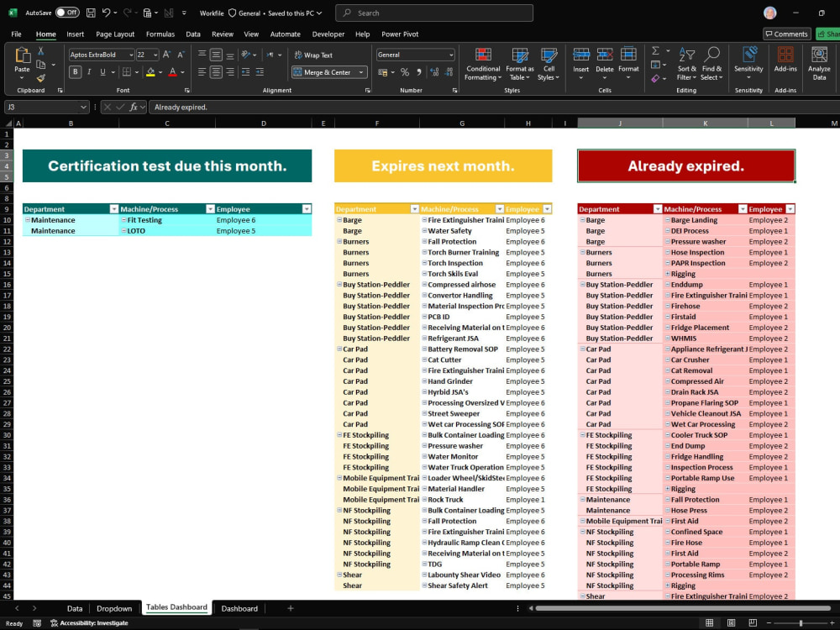Image resolution: width=840 pixels, height=630 pixels.
Task: Toggle Middle Align vertical alignment
Action: point(216,55)
